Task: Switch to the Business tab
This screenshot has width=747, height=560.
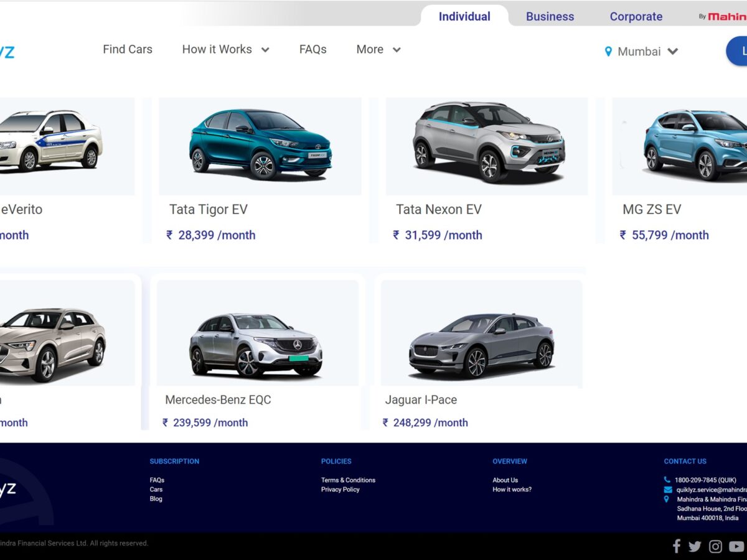Action: 550,17
